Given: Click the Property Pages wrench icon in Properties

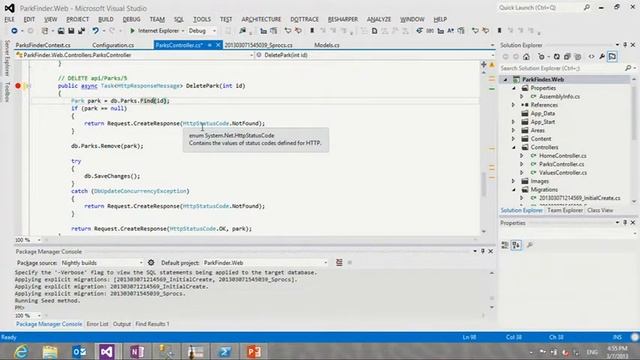Looking at the screenshot, I should point(529,245).
